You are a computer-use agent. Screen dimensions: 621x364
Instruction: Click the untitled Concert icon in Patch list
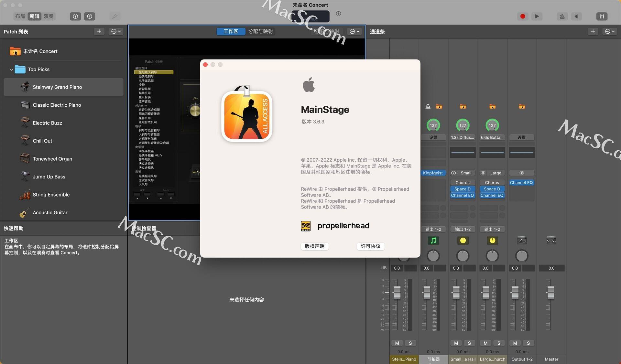click(x=15, y=51)
